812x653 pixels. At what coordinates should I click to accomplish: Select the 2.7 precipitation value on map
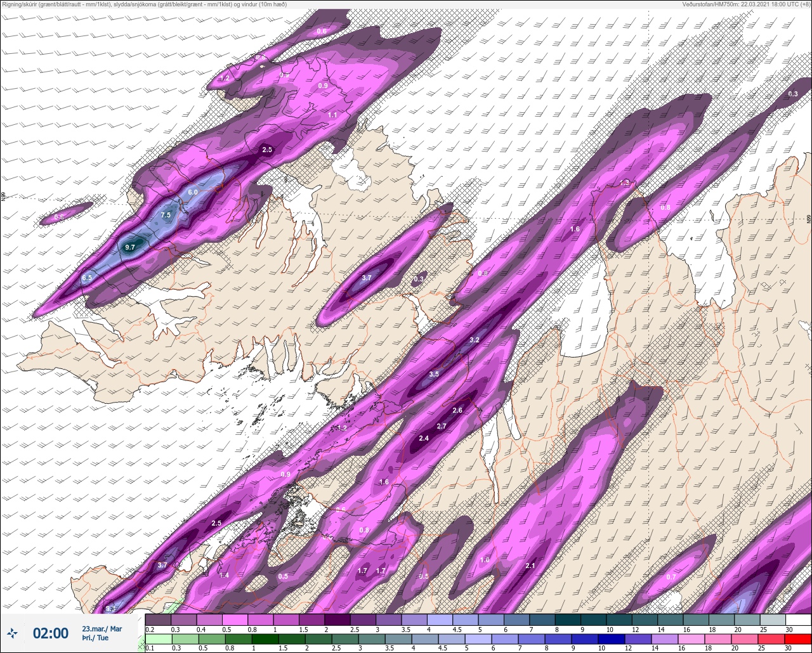(442, 426)
